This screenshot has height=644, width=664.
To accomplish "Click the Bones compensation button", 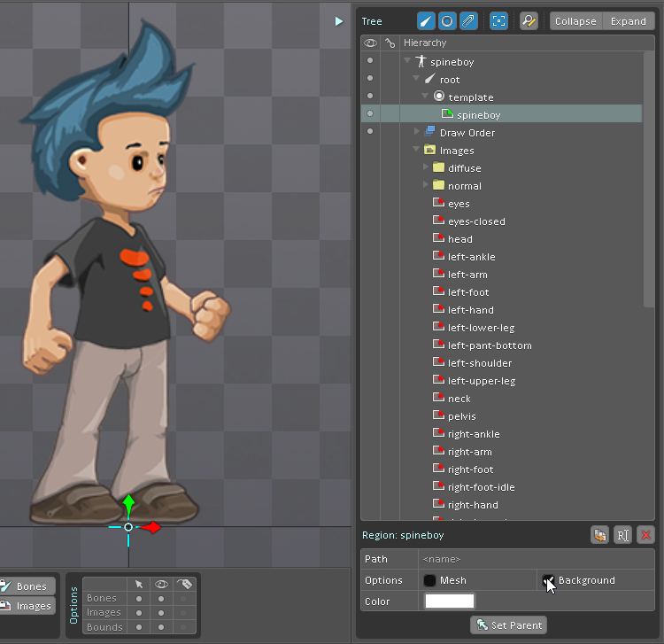I will [x=27, y=586].
